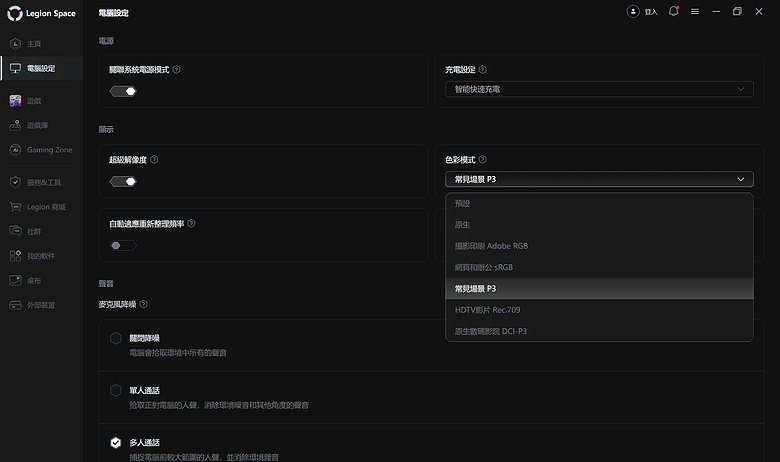Choose 攝影印刷 Adobe RGB option
The width and height of the screenshot is (780, 462).
click(599, 246)
